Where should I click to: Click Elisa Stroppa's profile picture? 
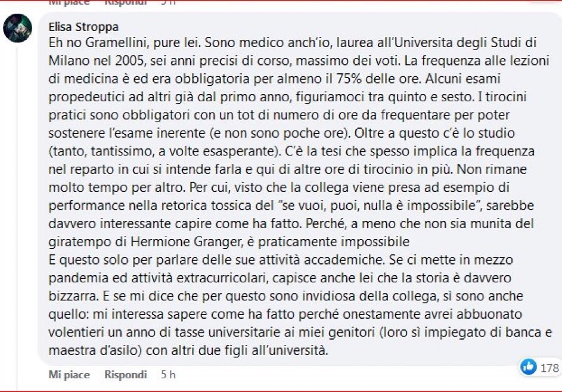17,28
